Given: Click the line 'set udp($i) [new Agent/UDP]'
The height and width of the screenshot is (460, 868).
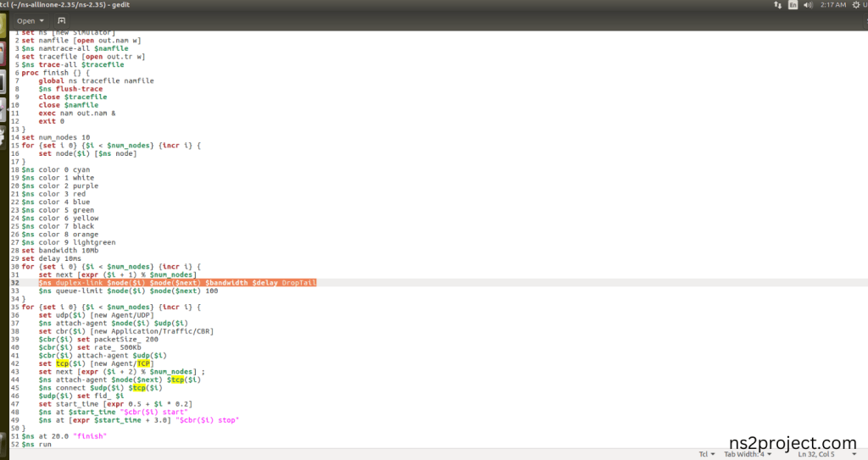Looking at the screenshot, I should coord(97,315).
